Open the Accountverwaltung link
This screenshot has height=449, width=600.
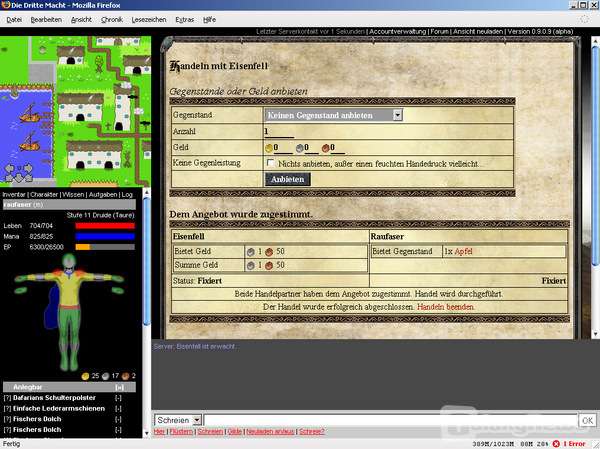tap(398, 31)
